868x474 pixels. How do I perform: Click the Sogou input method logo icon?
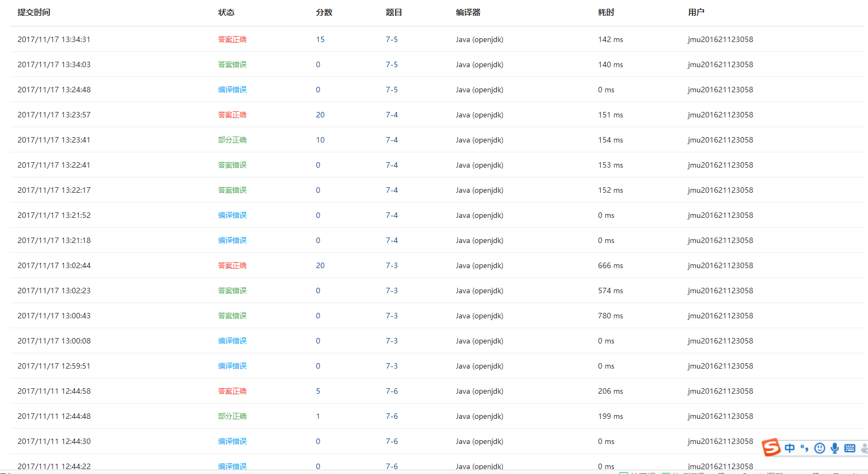pyautogui.click(x=771, y=447)
